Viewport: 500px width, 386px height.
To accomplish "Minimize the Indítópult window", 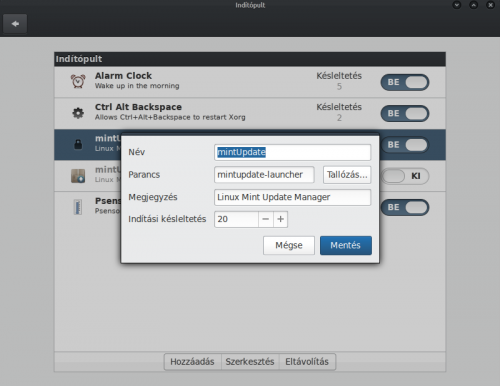I will [457, 5].
